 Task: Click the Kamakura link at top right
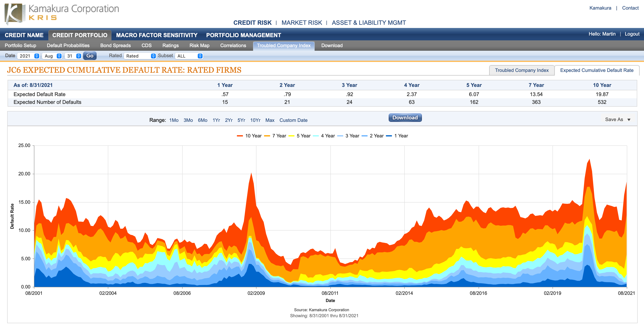(600, 8)
